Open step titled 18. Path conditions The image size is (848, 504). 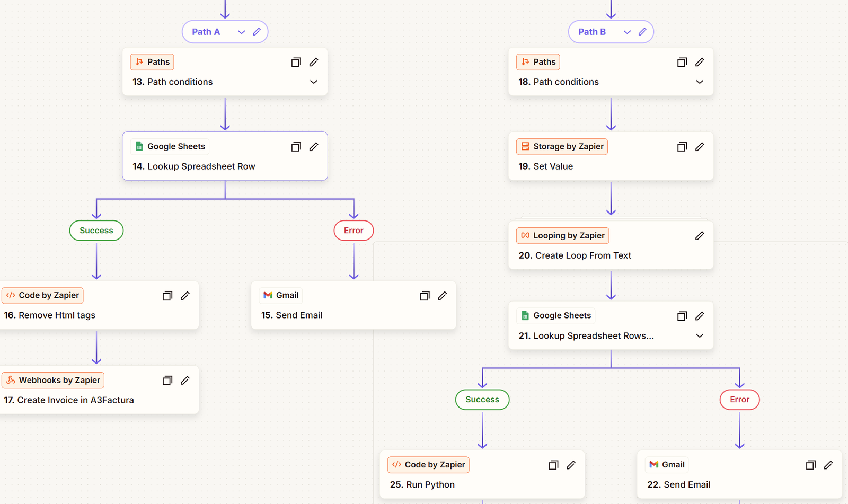[559, 82]
